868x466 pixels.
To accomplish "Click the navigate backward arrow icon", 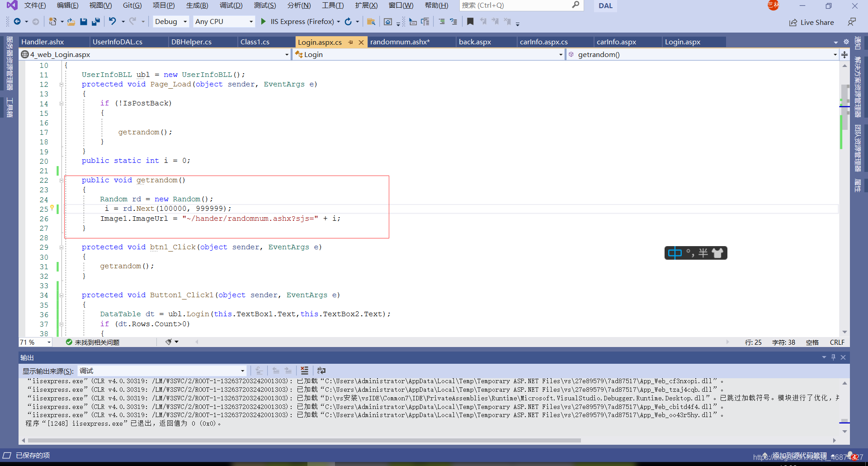I will pyautogui.click(x=17, y=21).
